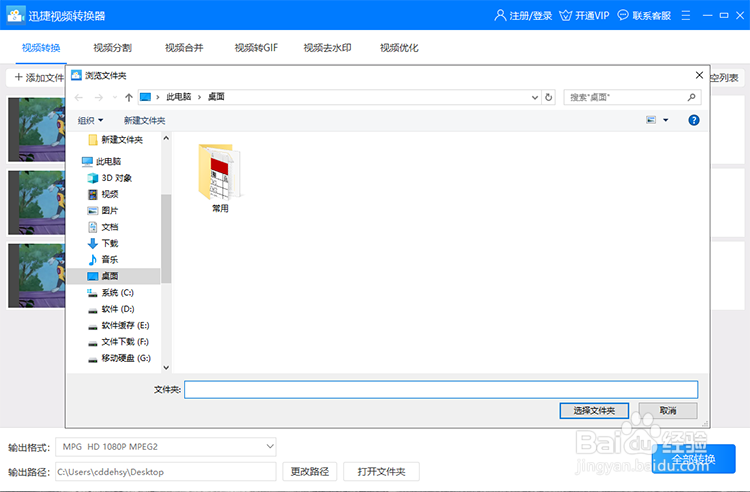Select 软件 (D:) drive
750x492 pixels.
click(x=111, y=309)
